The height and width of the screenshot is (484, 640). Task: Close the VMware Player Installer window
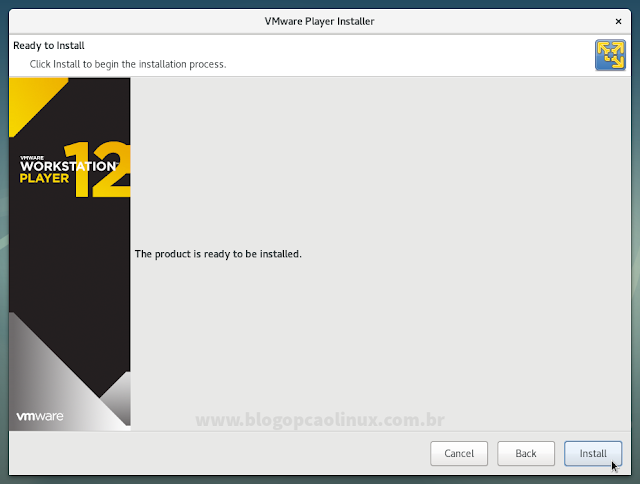coord(618,21)
